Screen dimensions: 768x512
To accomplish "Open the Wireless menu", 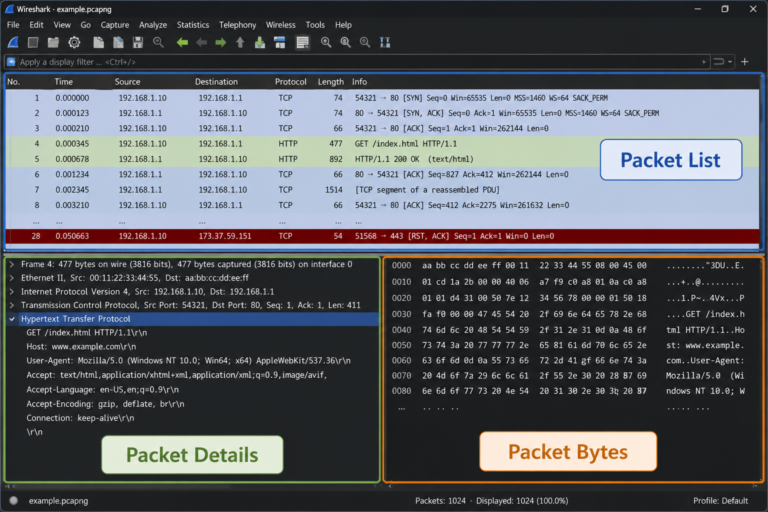I will (x=281, y=25).
